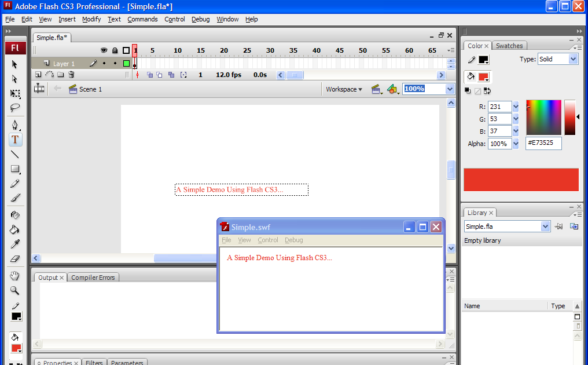The width and height of the screenshot is (588, 365).
Task: Click frame 20 on the timeline ruler
Action: (x=224, y=50)
